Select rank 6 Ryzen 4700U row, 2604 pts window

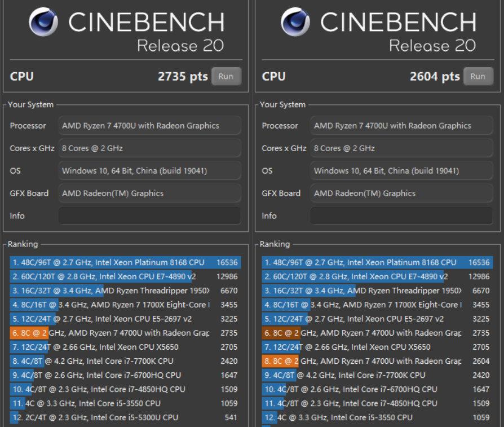377,333
